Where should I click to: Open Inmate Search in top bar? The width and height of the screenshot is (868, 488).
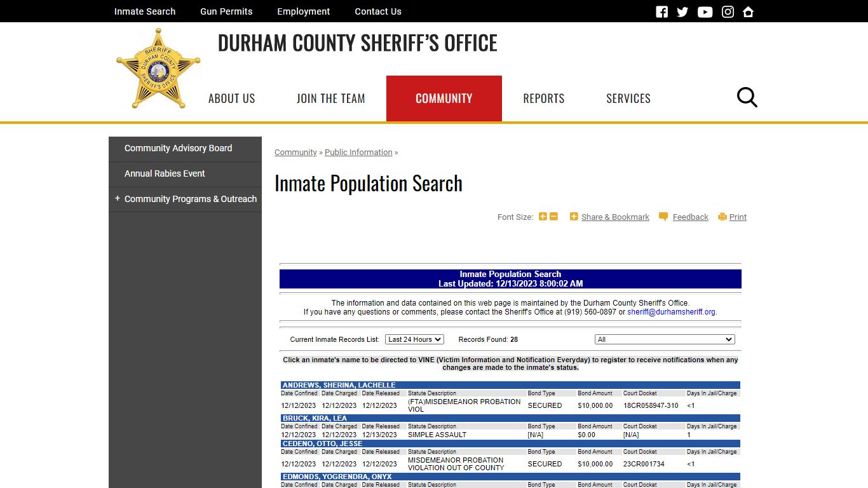click(x=145, y=11)
